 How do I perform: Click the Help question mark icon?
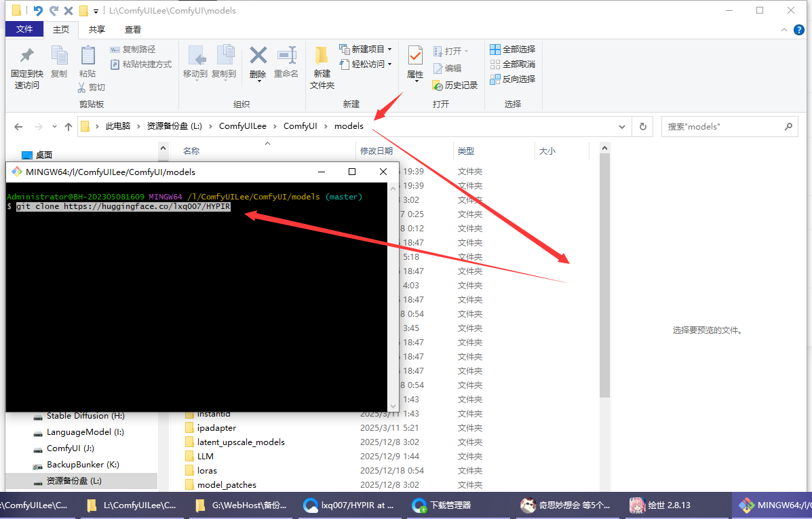click(800, 30)
